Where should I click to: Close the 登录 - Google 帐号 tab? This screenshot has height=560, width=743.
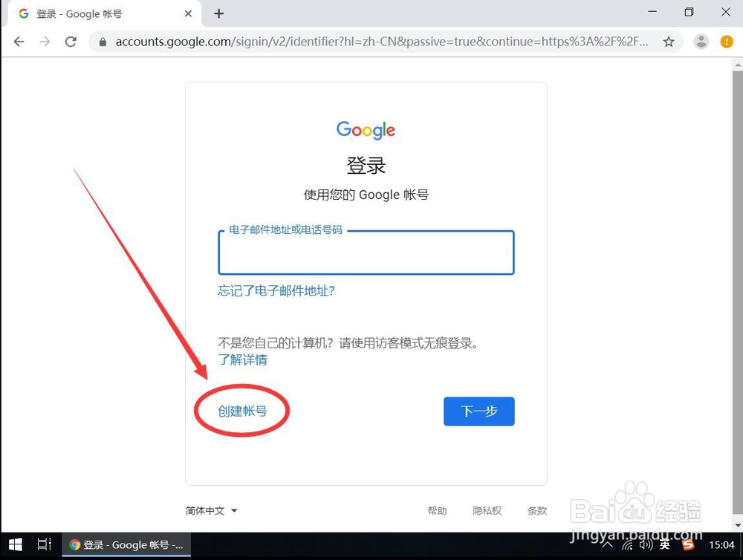[x=188, y=13]
